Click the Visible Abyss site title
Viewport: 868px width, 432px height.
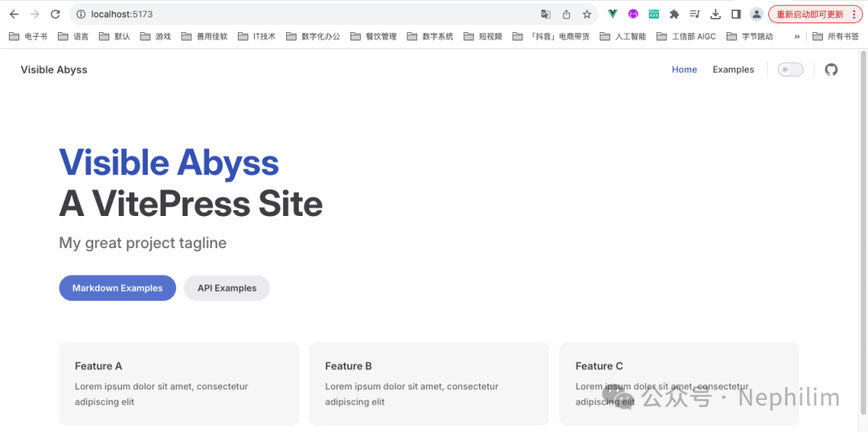click(x=54, y=70)
